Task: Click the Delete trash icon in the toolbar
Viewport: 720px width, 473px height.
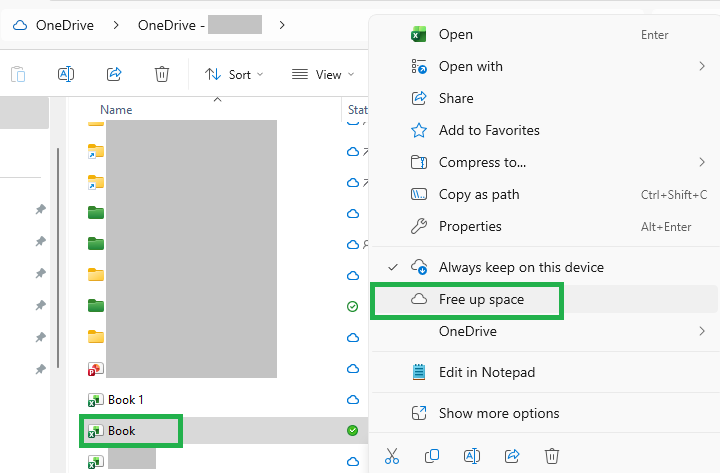Action: point(162,74)
